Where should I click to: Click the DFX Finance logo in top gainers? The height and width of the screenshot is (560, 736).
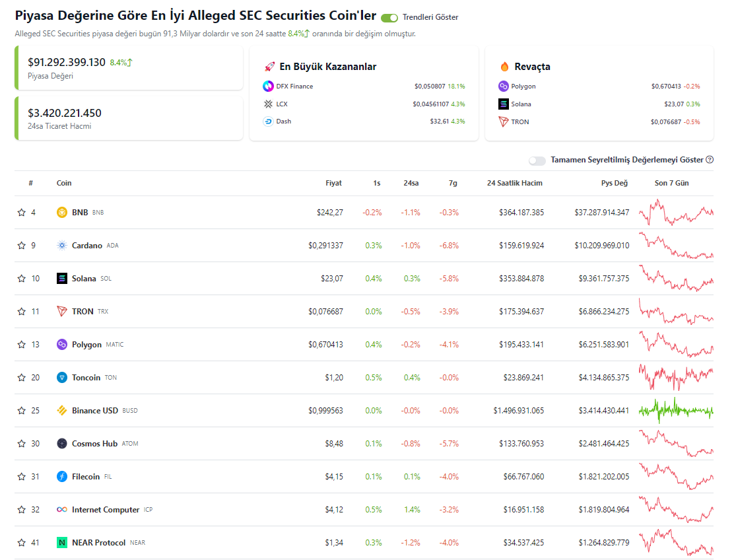coord(268,87)
